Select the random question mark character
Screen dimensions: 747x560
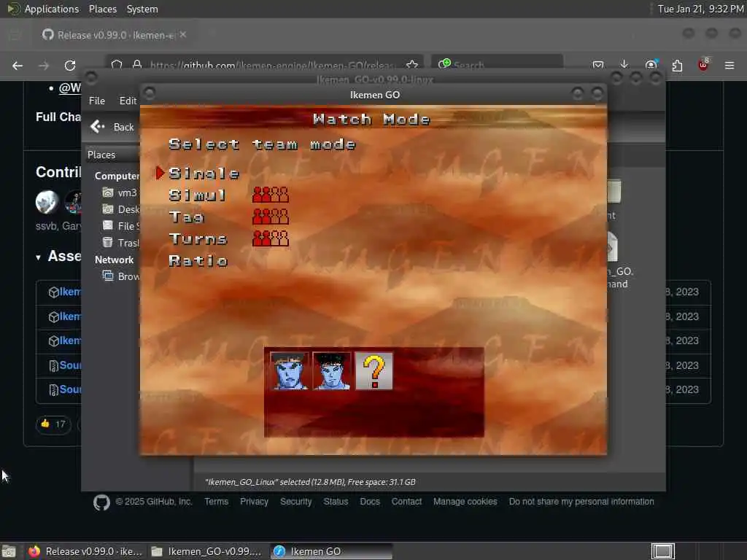click(x=374, y=371)
